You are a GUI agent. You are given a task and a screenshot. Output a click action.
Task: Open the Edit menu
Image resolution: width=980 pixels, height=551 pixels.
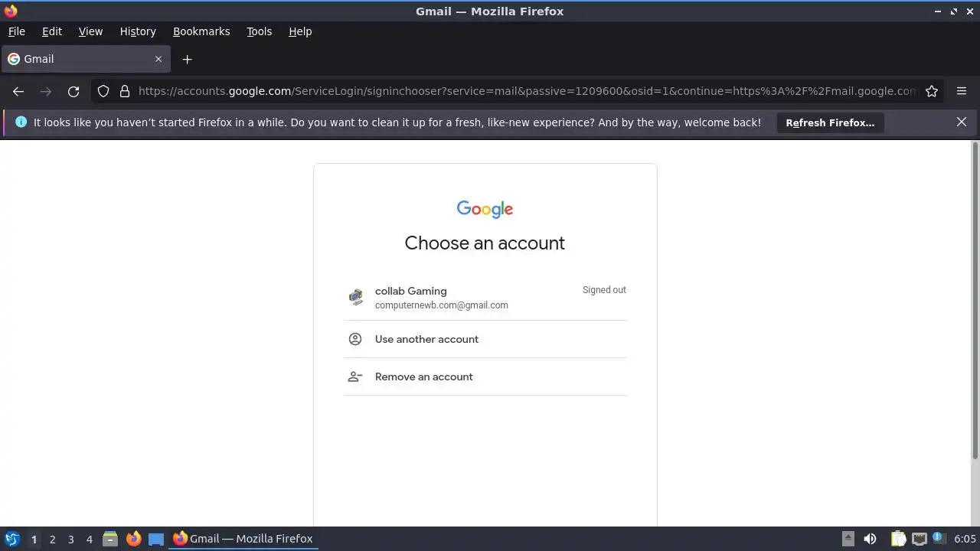click(52, 31)
